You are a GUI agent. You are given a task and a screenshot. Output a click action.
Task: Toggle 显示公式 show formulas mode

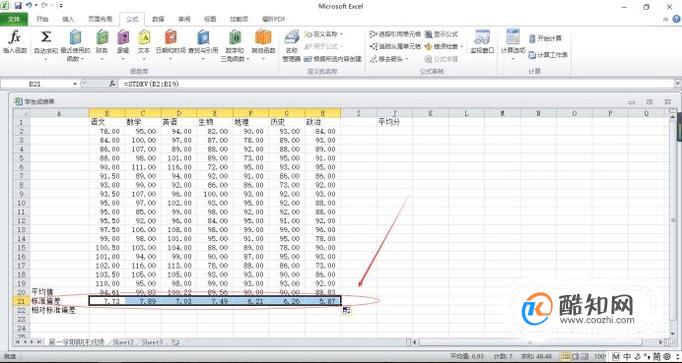click(441, 34)
